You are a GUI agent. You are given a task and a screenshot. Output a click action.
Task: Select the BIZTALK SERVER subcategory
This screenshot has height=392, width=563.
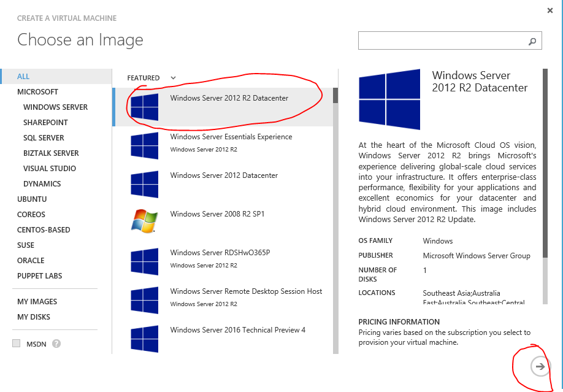(51, 153)
